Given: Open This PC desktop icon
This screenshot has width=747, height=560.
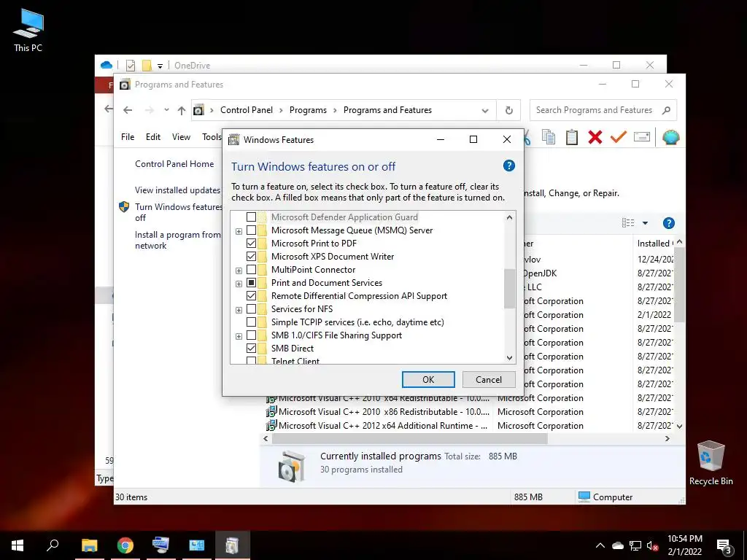Looking at the screenshot, I should click(x=28, y=30).
